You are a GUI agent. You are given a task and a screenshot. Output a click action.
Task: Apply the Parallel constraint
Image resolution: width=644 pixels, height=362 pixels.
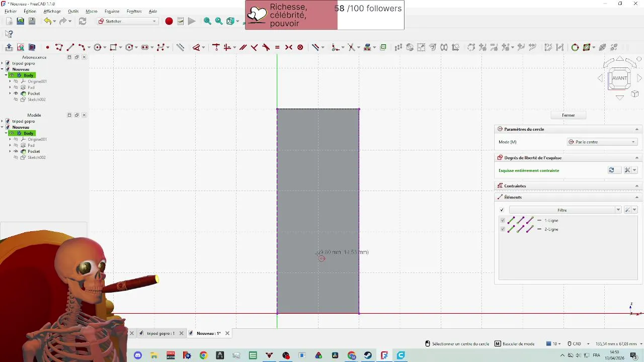pos(243,47)
